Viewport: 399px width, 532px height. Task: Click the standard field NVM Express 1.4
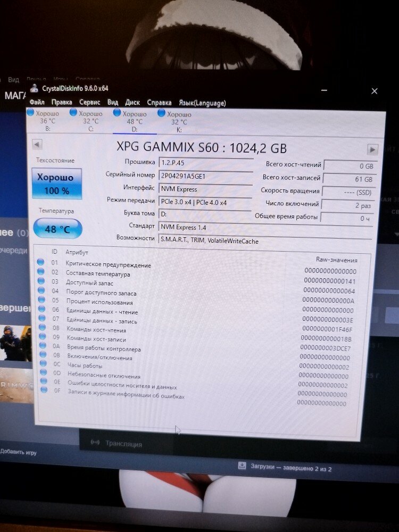coord(264,227)
